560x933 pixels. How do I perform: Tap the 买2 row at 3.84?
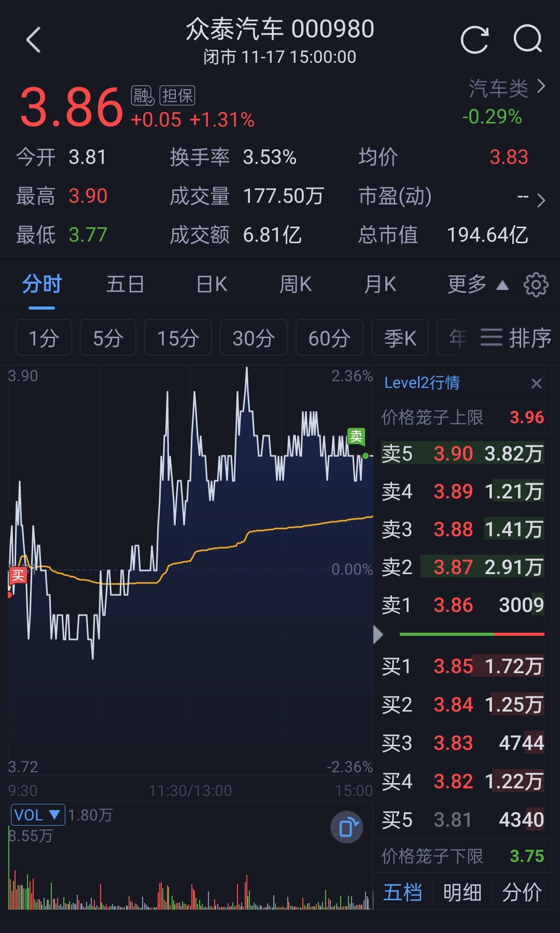click(463, 705)
